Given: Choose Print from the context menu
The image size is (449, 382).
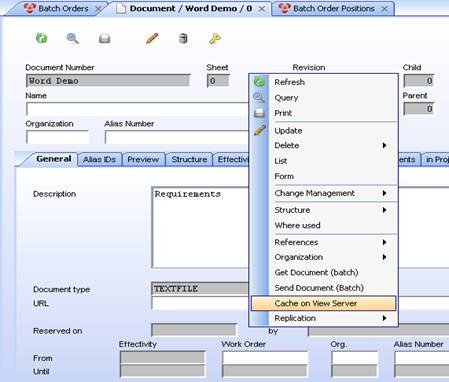Looking at the screenshot, I should [324, 113].
